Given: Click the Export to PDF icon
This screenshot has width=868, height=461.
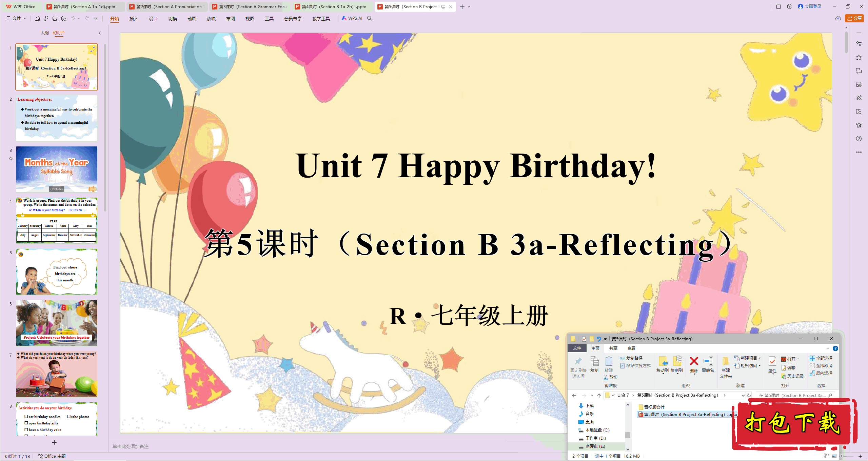Looking at the screenshot, I should [x=46, y=18].
